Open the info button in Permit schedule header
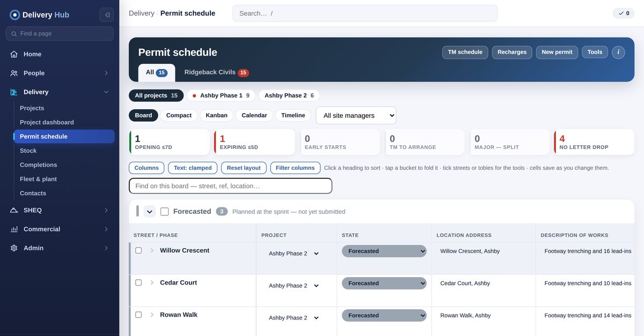 [618, 52]
